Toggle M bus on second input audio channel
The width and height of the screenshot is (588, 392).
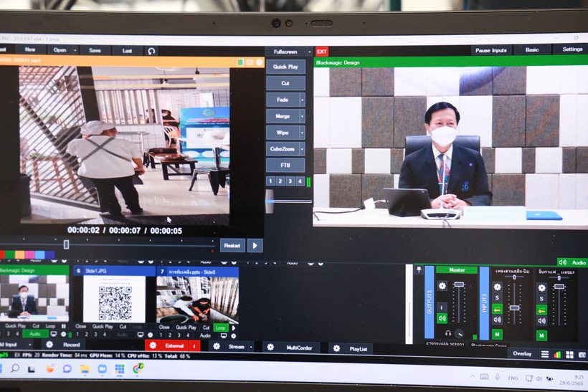541,335
